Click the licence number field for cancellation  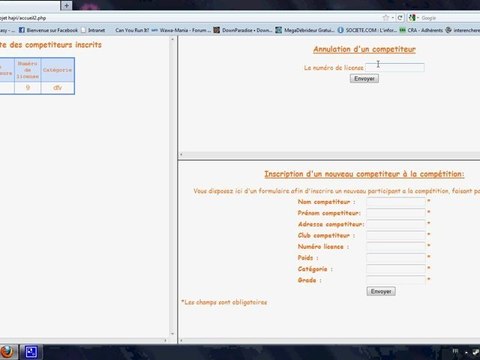pos(395,68)
